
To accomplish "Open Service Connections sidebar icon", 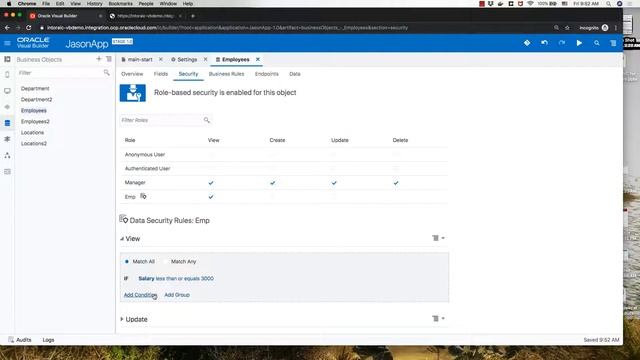I will [7, 107].
